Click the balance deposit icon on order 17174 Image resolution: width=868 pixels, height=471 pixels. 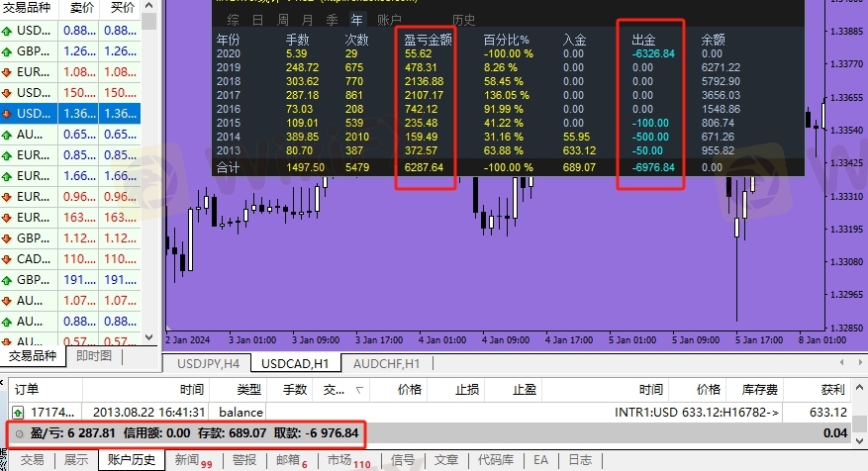pos(18,413)
